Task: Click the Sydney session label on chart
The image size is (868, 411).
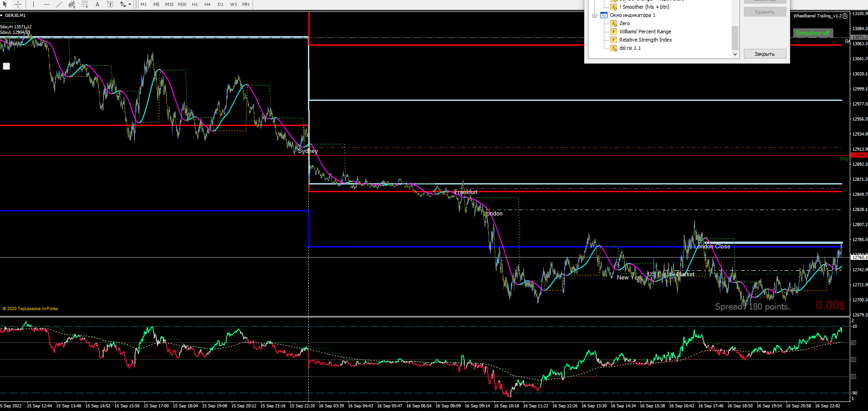Action: pyautogui.click(x=308, y=151)
